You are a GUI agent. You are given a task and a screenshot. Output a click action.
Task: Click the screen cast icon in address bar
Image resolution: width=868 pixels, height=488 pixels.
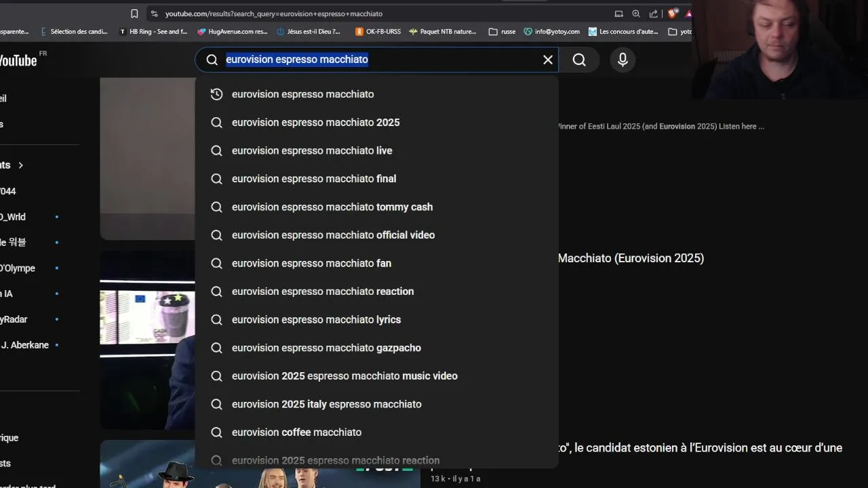[618, 14]
